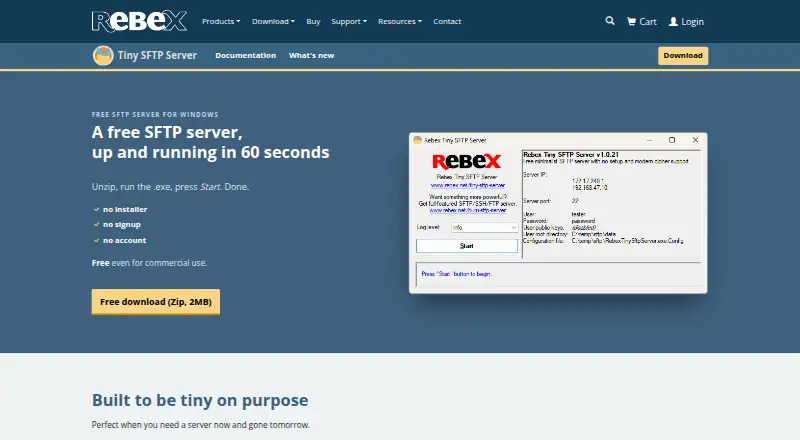This screenshot has width=800, height=440.
Task: Click the 'no account' checkmark item
Action: pos(120,240)
